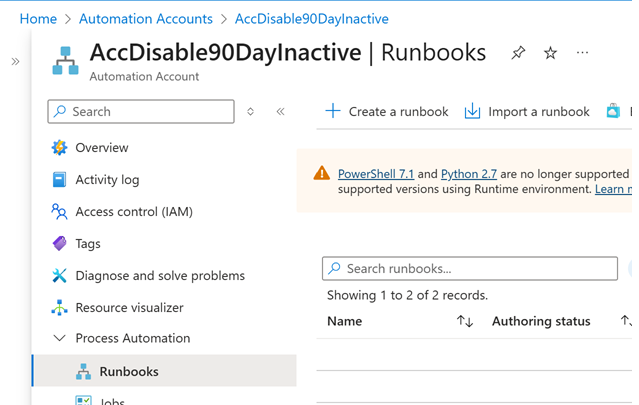Image resolution: width=639 pixels, height=405 pixels.
Task: Click the download arrow Import icon
Action: click(x=472, y=111)
